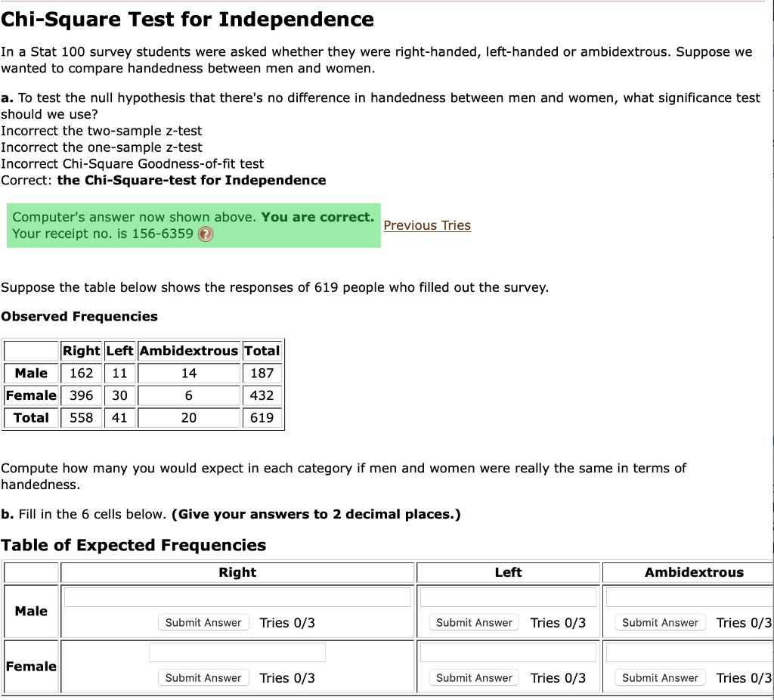Select the green correct-answer confirmation box
Screen dimensions: 774x700
pyautogui.click(x=193, y=225)
